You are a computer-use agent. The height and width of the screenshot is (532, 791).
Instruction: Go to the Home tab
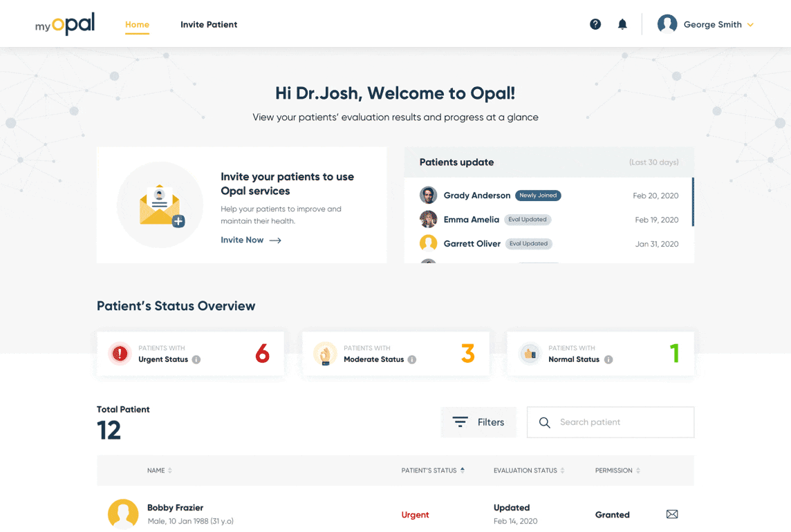(137, 24)
